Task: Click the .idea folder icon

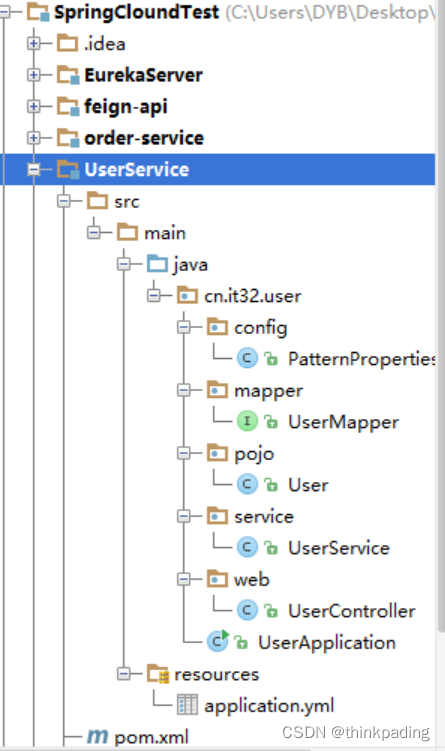Action: pyautogui.click(x=68, y=43)
